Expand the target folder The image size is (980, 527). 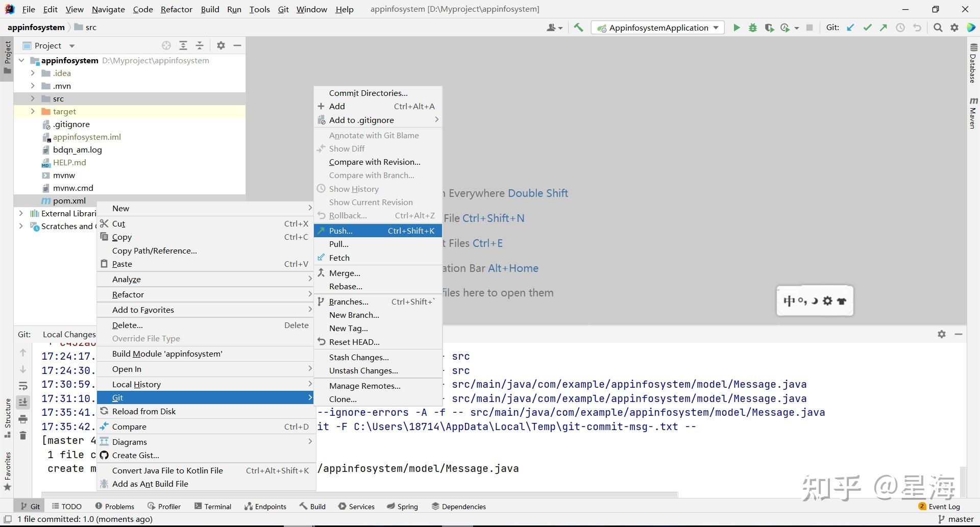point(33,111)
